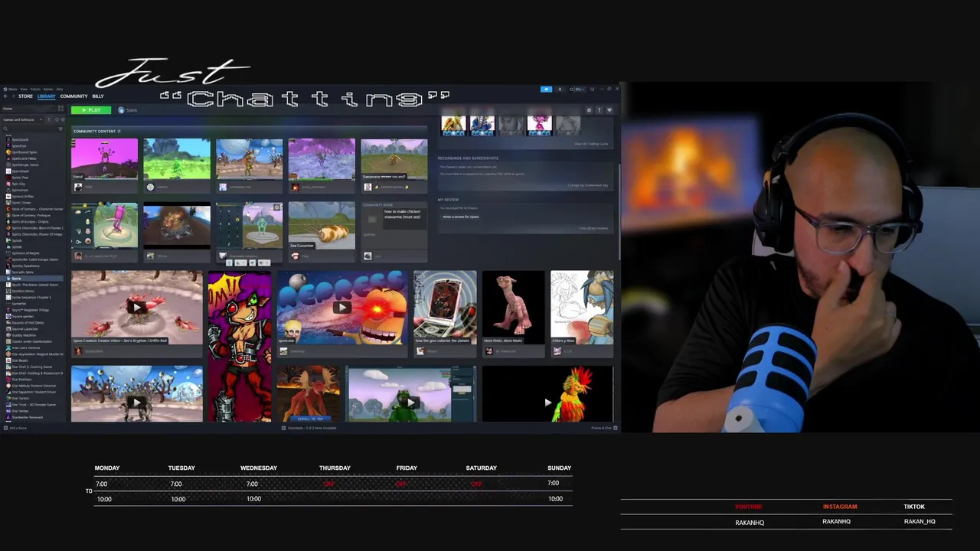Click the blue announcements megaphone button
This screenshot has width=980, height=551.
[546, 90]
